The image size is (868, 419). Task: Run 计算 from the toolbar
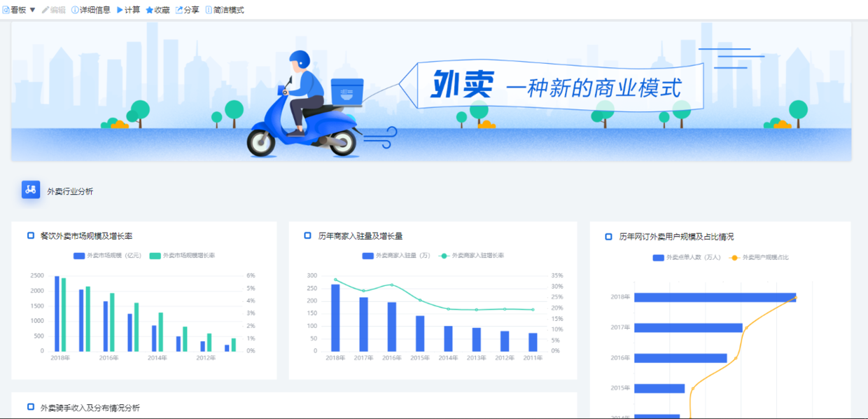pyautogui.click(x=127, y=10)
